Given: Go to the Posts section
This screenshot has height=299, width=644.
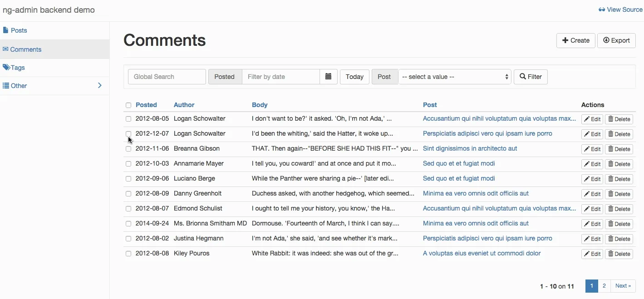Looking at the screenshot, I should (x=18, y=30).
